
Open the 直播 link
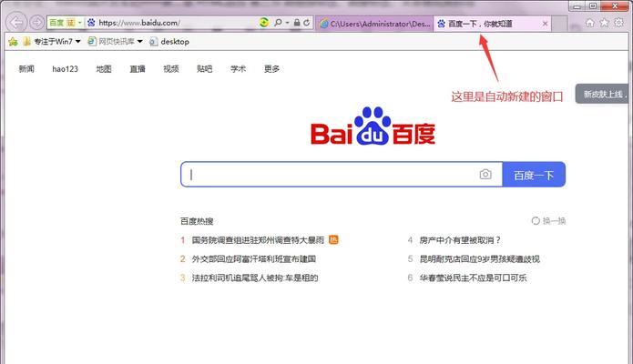click(x=138, y=69)
